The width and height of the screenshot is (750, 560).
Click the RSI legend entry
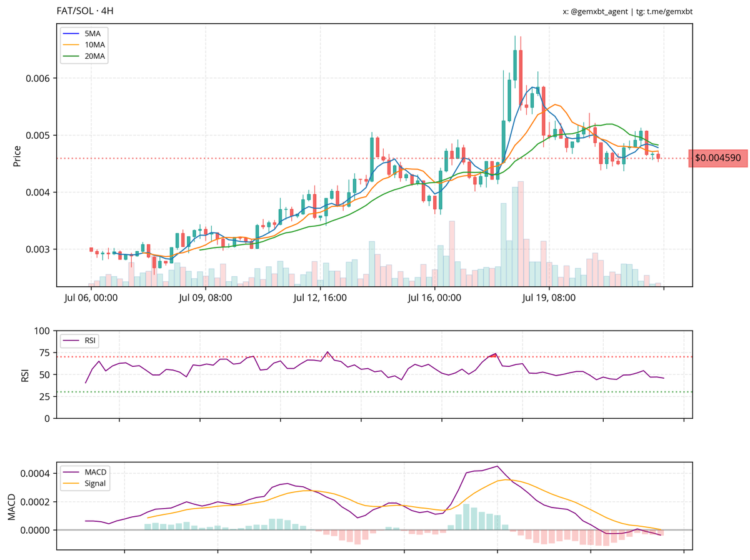(79, 340)
